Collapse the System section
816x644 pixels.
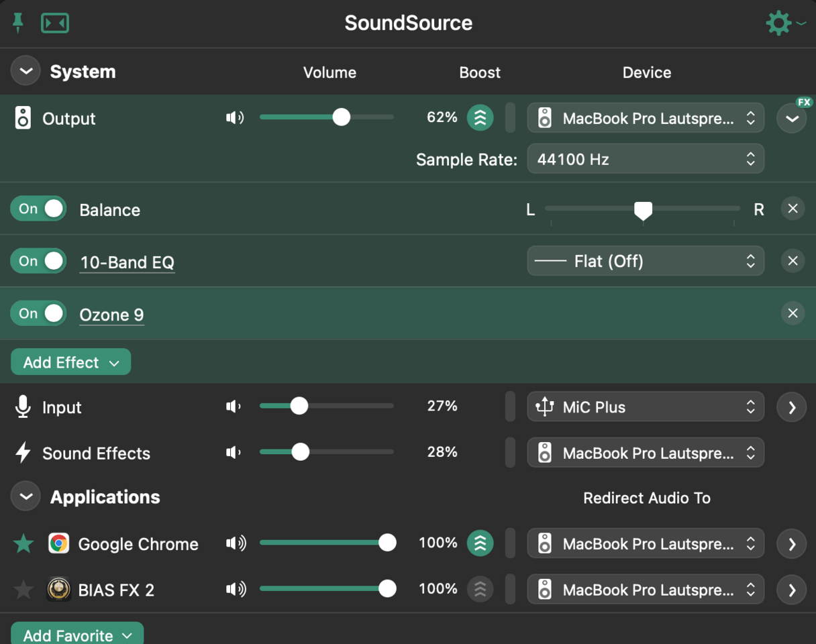[25, 72]
